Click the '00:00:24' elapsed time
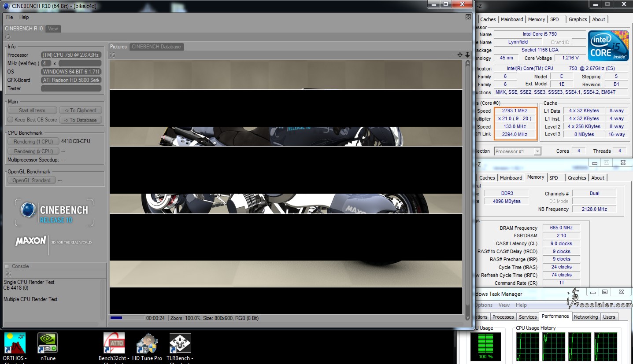The image size is (633, 364). (x=155, y=318)
